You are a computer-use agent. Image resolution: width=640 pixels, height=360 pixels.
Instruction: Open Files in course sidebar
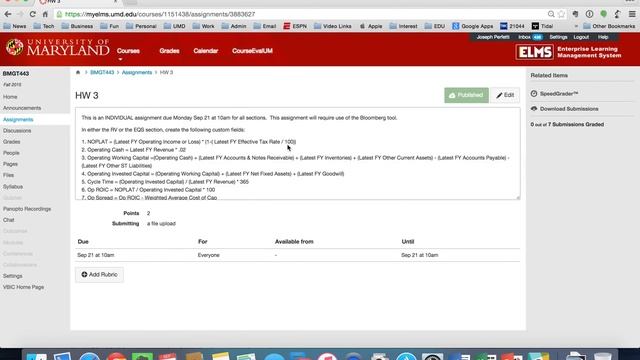point(8,175)
